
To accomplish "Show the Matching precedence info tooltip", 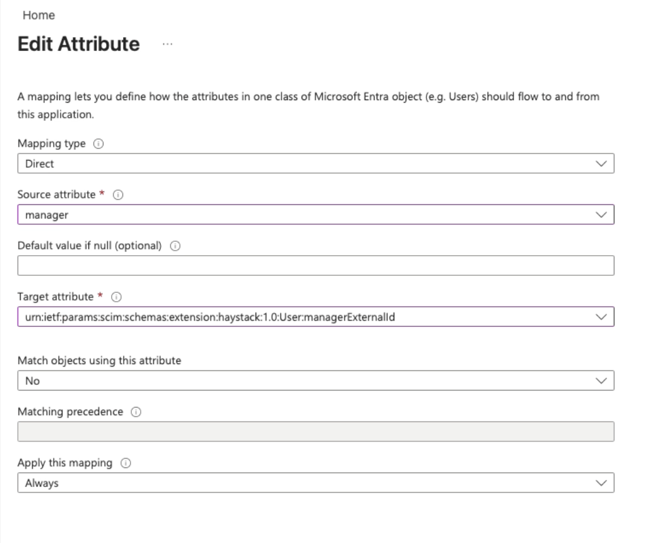I will pyautogui.click(x=136, y=412).
